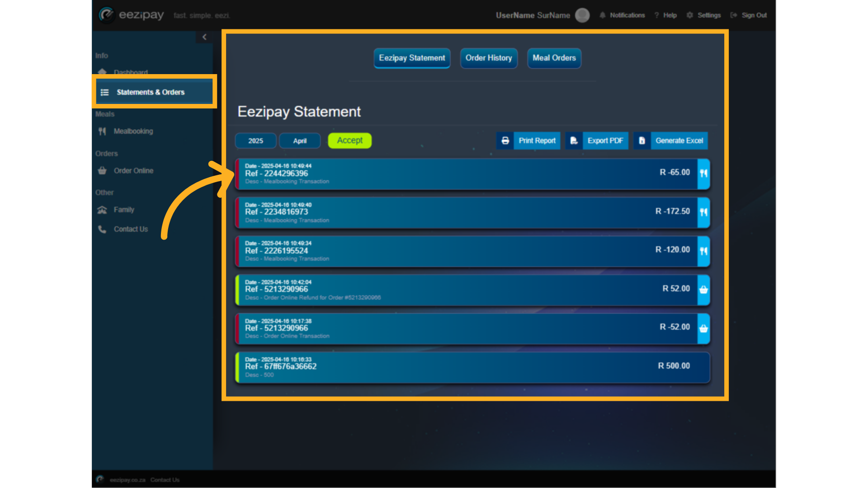The height and width of the screenshot is (488, 868).
Task: Click the eezipay.co.za footer link
Action: [x=127, y=480]
